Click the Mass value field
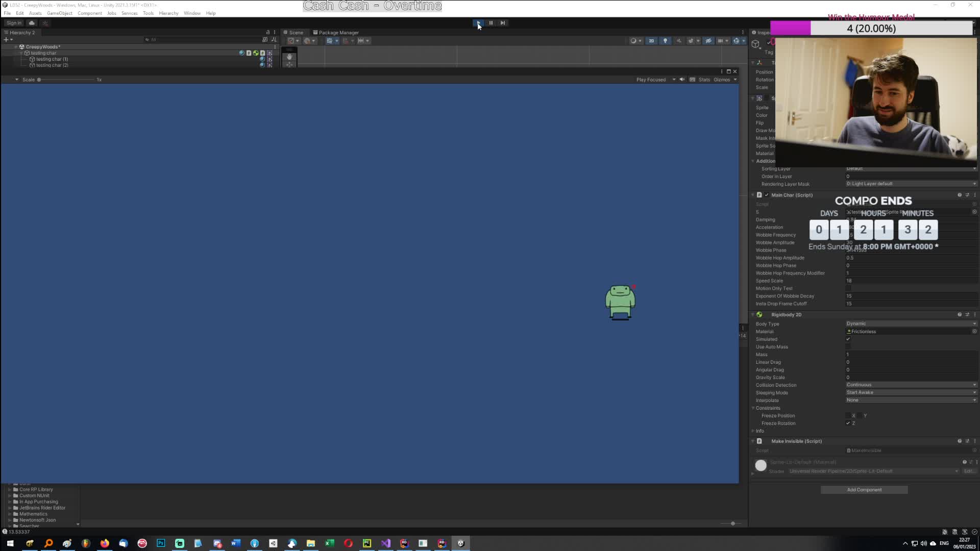This screenshot has width=980, height=551. click(911, 355)
